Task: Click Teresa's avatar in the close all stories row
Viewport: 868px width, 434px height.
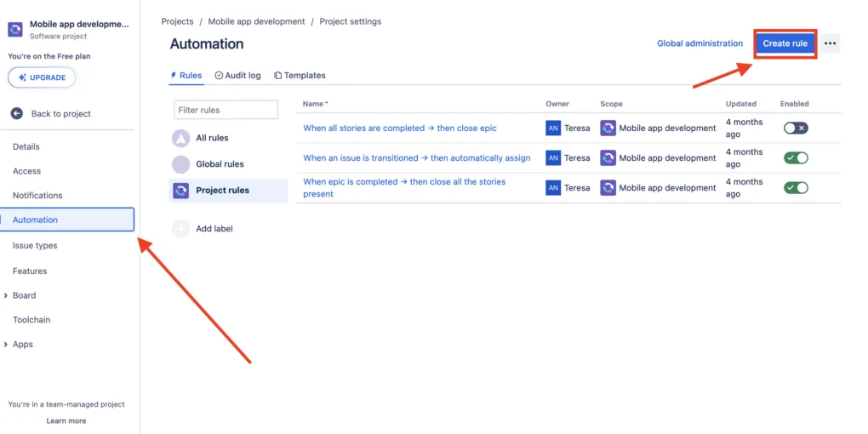Action: 553,188
